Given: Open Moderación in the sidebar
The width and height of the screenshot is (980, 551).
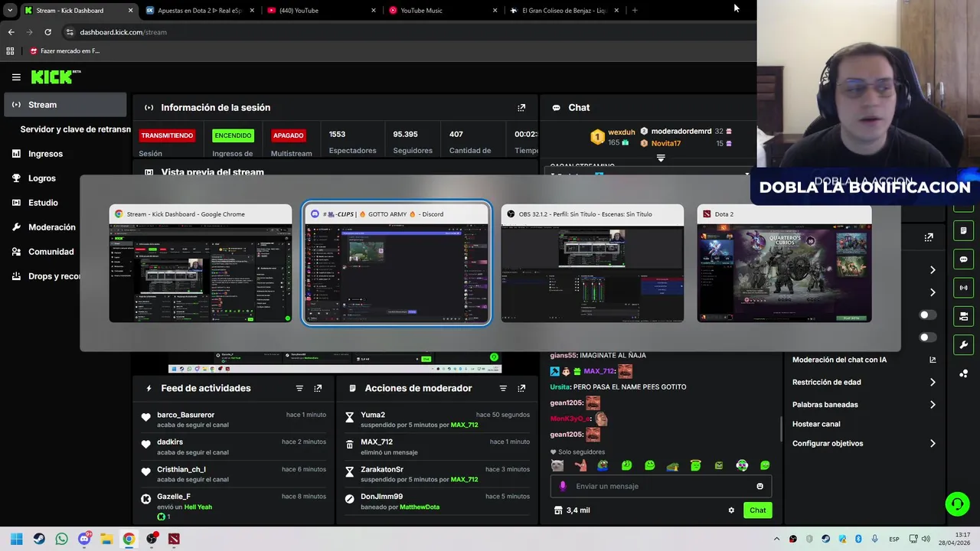Looking at the screenshot, I should click(42, 227).
